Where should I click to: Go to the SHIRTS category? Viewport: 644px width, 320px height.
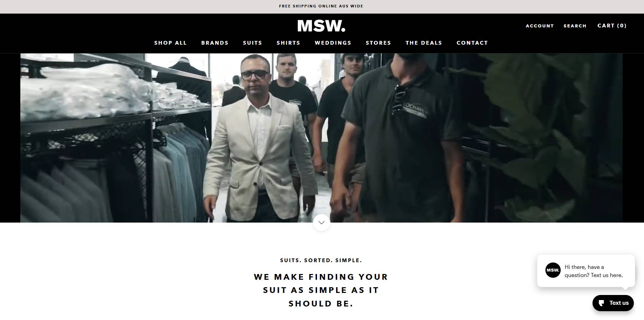[x=288, y=43]
